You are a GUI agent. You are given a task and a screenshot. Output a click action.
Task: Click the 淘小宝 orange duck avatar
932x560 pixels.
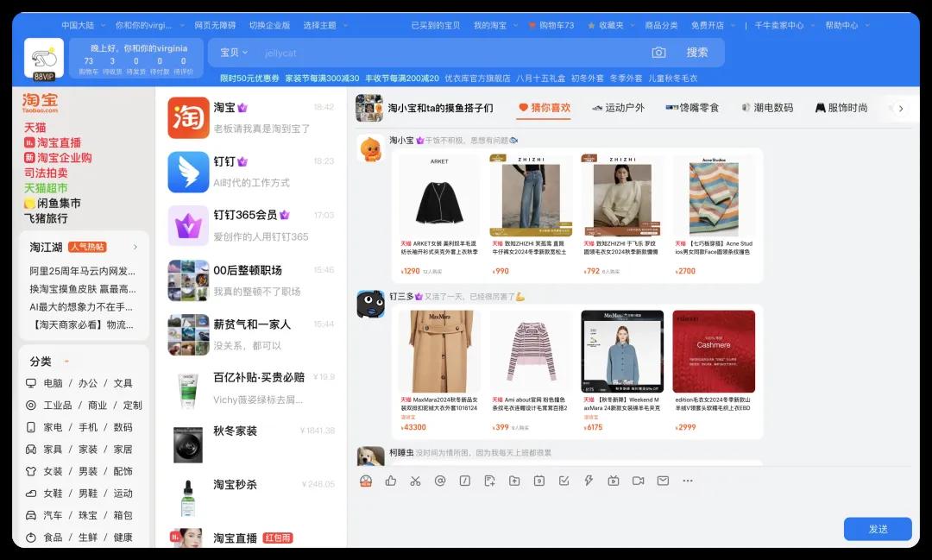point(371,149)
